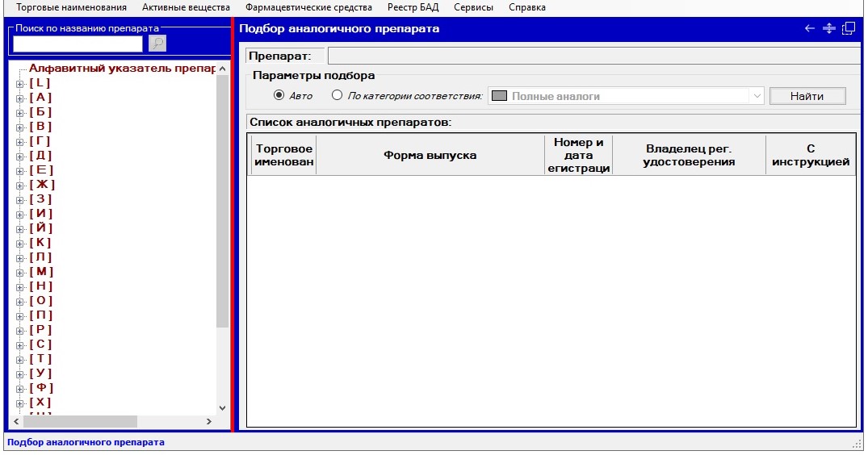Select the Авто radio button

point(279,95)
